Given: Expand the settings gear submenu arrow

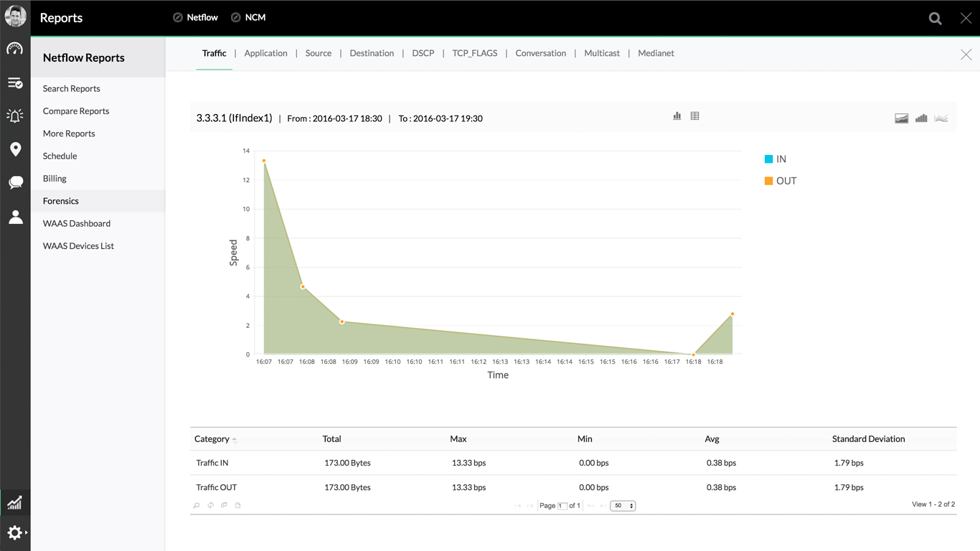Looking at the screenshot, I should (x=27, y=533).
